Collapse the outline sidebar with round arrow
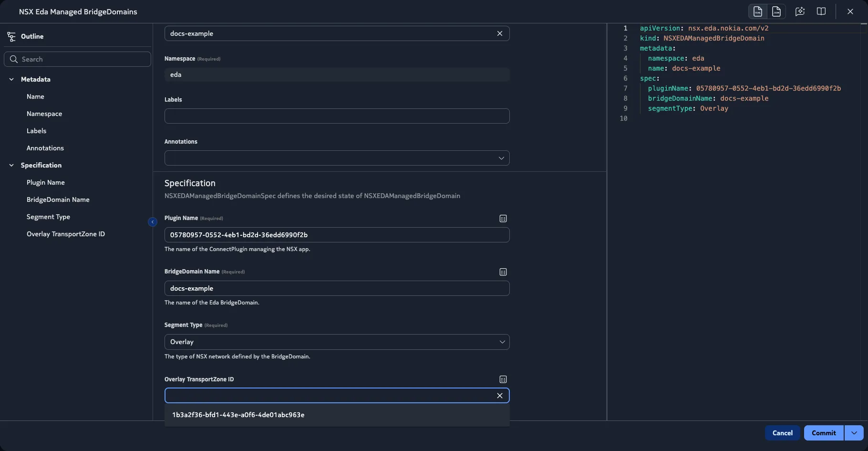 (153, 222)
